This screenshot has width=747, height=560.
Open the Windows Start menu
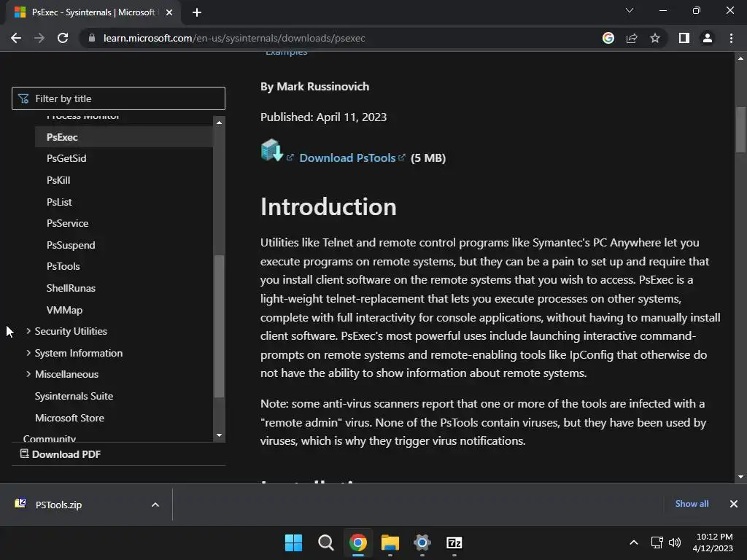click(293, 542)
